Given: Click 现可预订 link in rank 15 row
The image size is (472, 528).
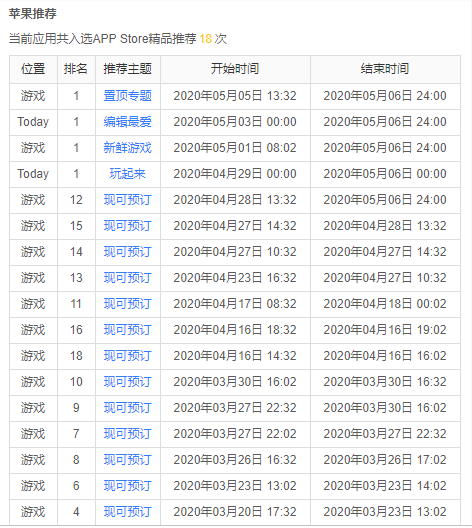Looking at the screenshot, I should click(x=128, y=226).
